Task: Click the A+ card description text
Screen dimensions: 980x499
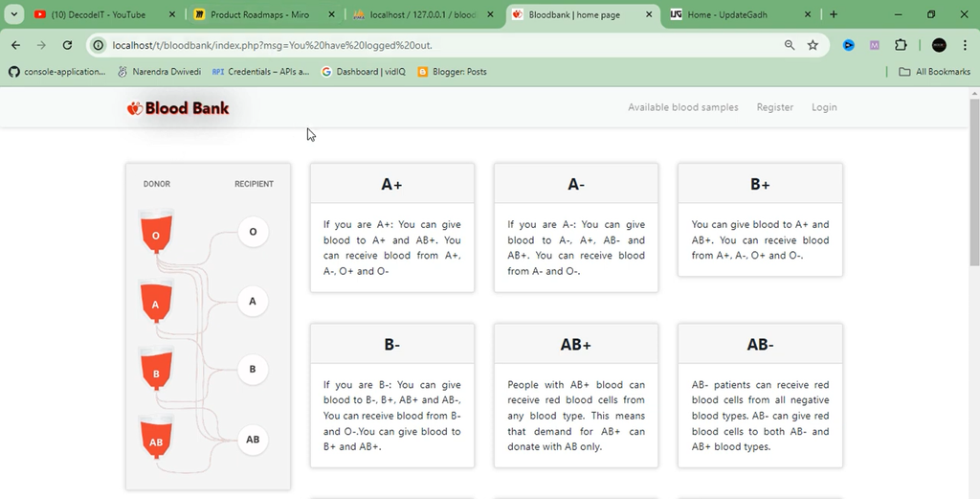Action: [x=391, y=248]
